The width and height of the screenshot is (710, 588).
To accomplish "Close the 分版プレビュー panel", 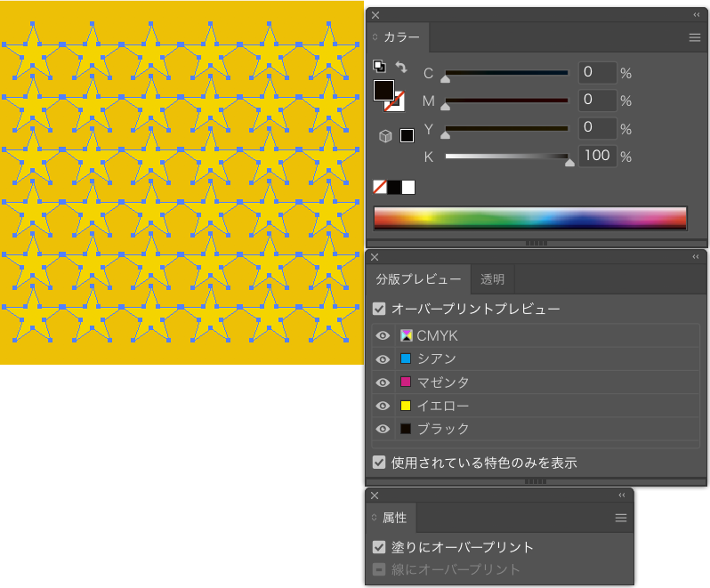I will [375, 257].
